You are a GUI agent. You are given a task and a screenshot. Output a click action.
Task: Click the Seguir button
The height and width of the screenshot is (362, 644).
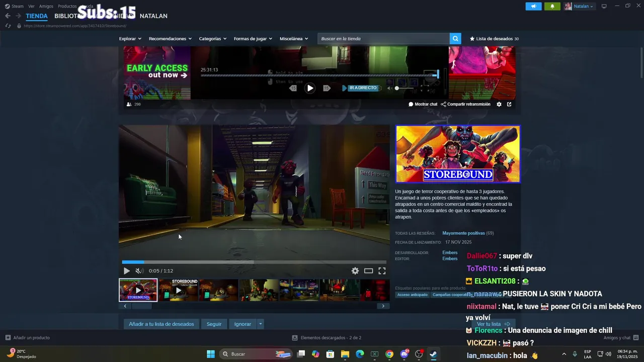(x=214, y=324)
